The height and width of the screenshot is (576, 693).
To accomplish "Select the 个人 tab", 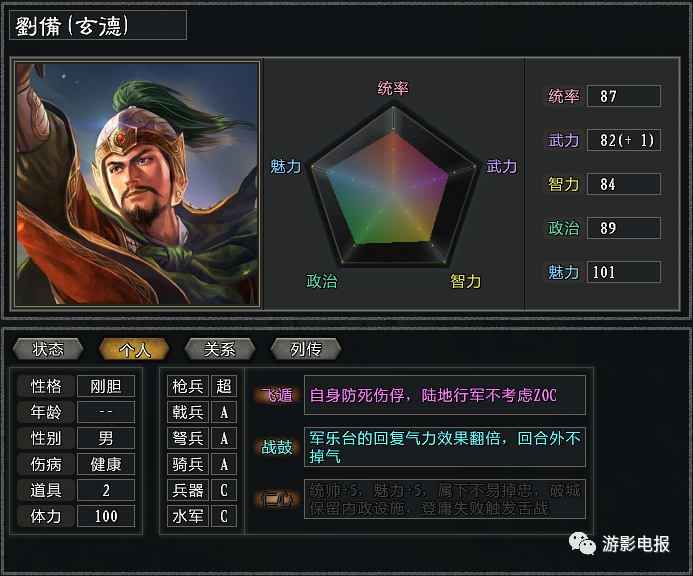I will [134, 349].
